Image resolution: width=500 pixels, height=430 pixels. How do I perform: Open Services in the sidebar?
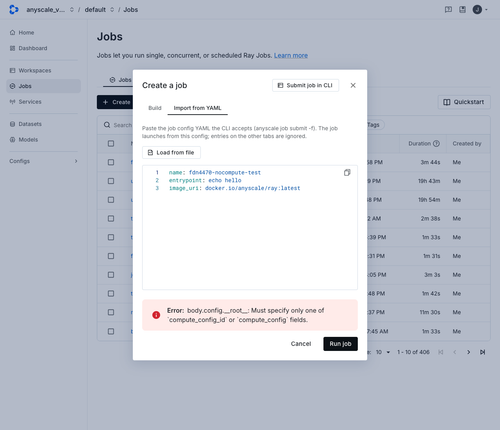coord(26,102)
